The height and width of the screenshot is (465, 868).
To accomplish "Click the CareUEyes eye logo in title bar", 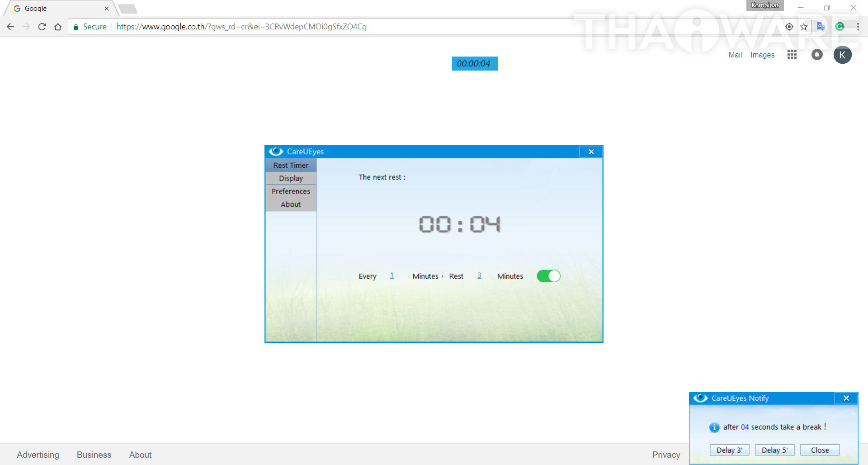I will pyautogui.click(x=276, y=152).
